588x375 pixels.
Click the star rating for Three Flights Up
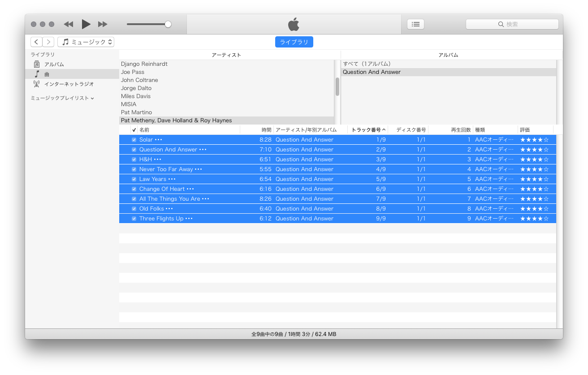point(534,219)
